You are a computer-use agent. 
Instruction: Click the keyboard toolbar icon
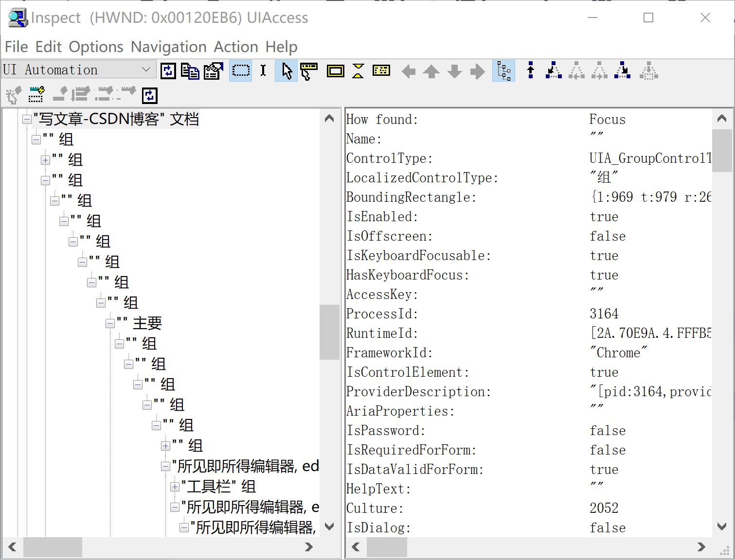point(381,70)
